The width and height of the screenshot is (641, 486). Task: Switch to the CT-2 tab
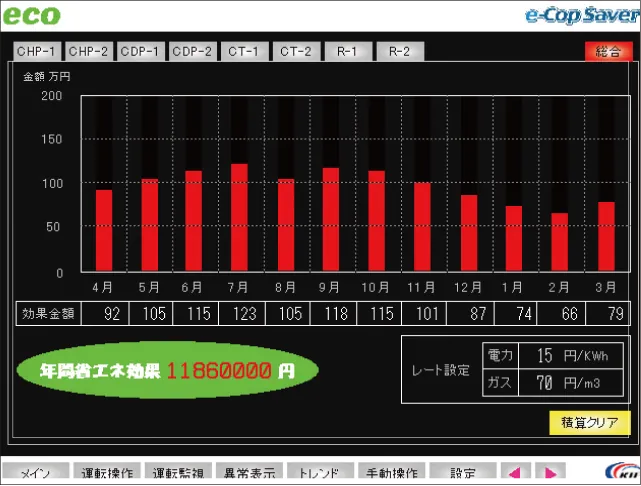(296, 52)
